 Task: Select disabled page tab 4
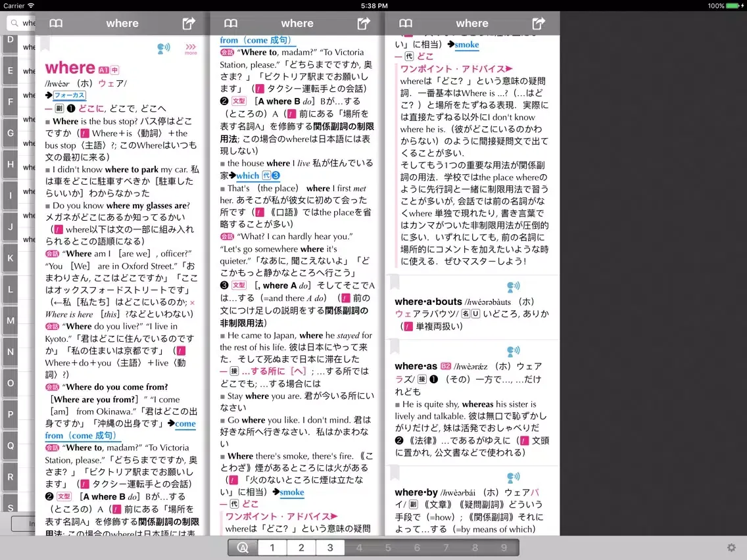click(x=359, y=548)
